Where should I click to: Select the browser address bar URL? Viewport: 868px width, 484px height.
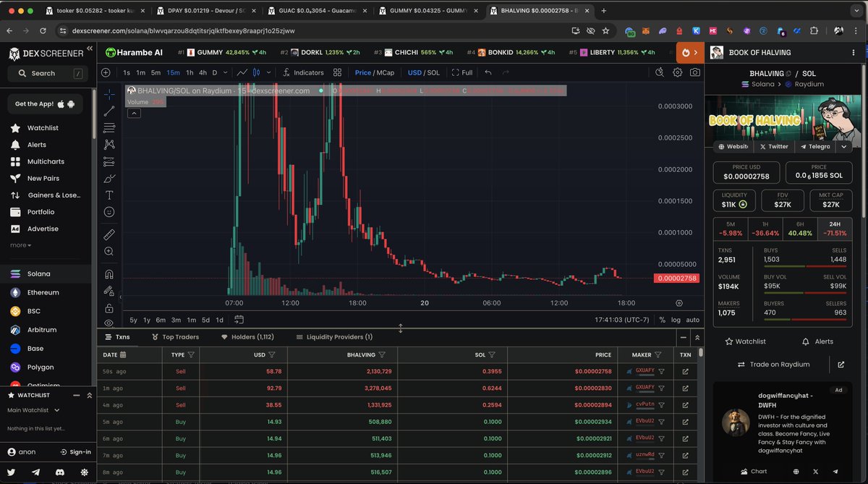[182, 31]
